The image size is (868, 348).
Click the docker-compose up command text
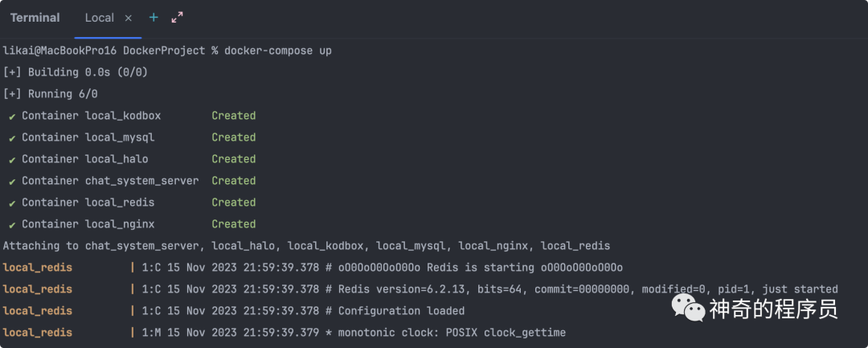pos(278,51)
